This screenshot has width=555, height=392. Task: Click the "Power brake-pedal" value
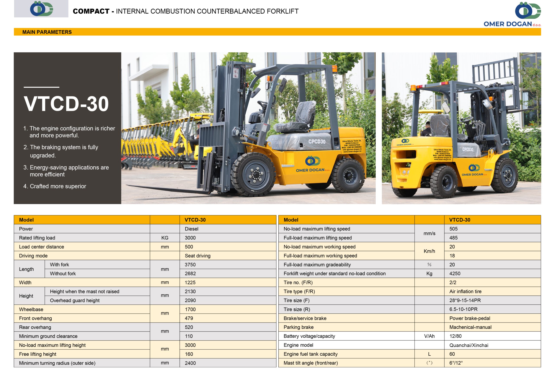(470, 318)
